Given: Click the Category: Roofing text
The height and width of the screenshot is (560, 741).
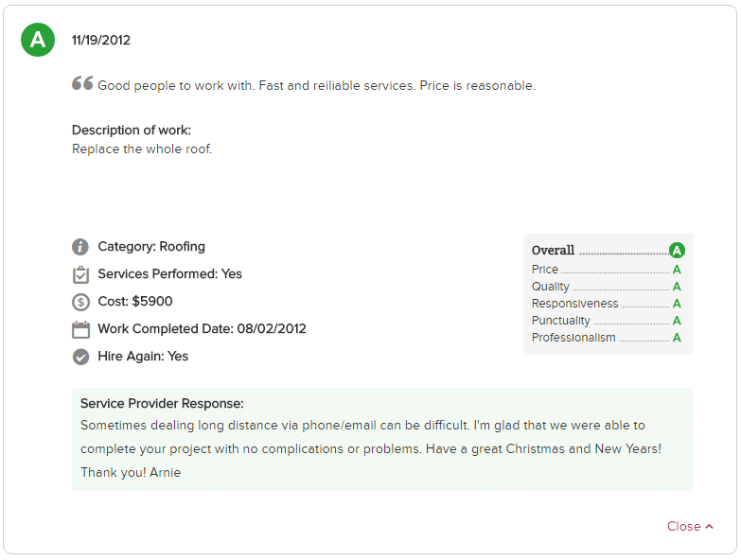Looking at the screenshot, I should pos(151,247).
